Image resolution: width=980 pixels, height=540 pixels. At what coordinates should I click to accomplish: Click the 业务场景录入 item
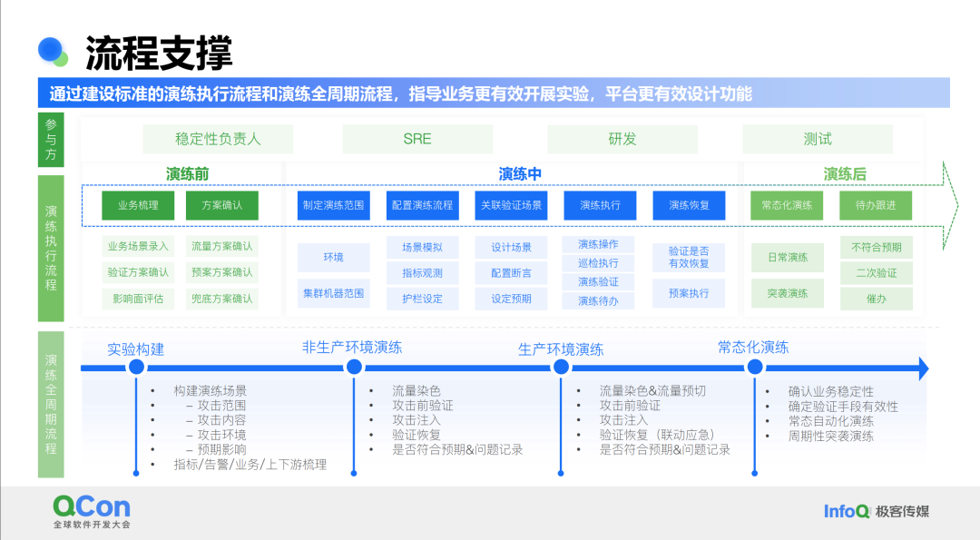tap(138, 246)
